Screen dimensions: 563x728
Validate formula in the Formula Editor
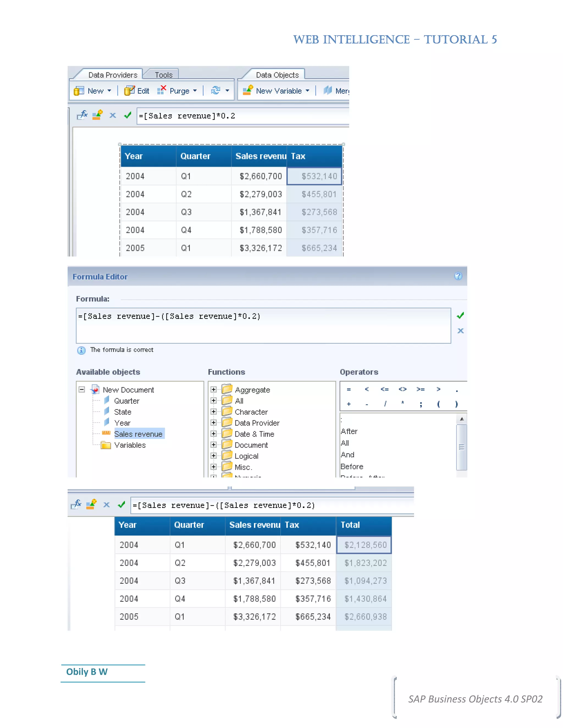460,315
